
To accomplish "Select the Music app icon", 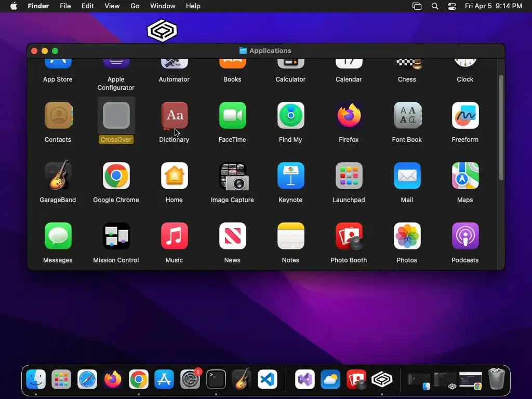I will (175, 236).
